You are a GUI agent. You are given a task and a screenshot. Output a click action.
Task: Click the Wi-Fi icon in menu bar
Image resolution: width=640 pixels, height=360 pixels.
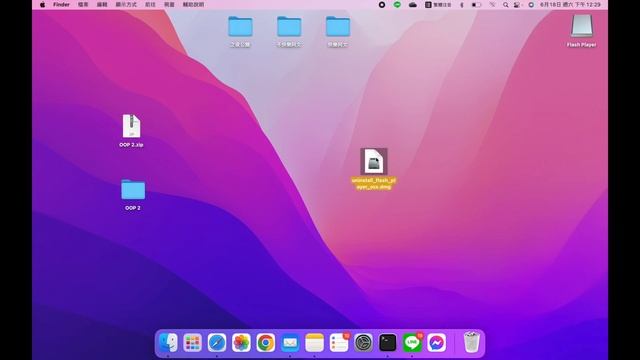point(492,4)
